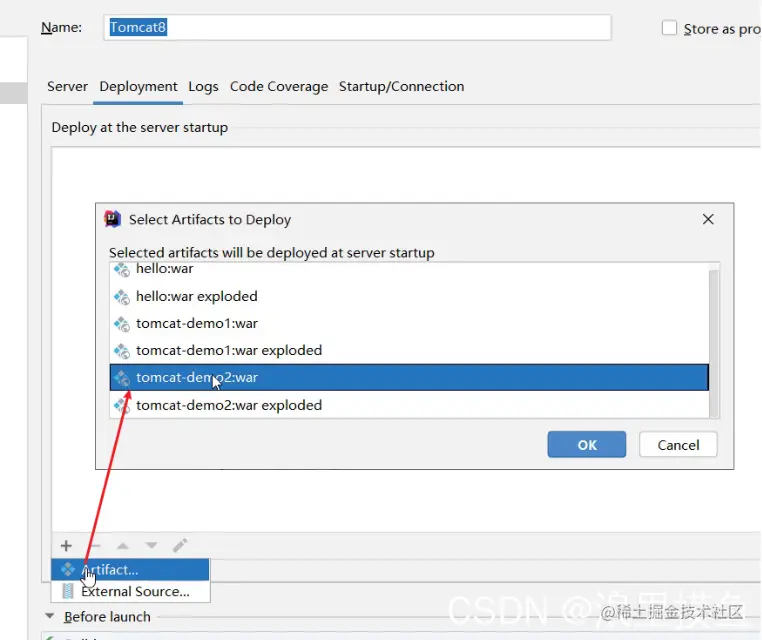The height and width of the screenshot is (640, 762).
Task: Click the hello:war artifact icon
Action: (121, 270)
